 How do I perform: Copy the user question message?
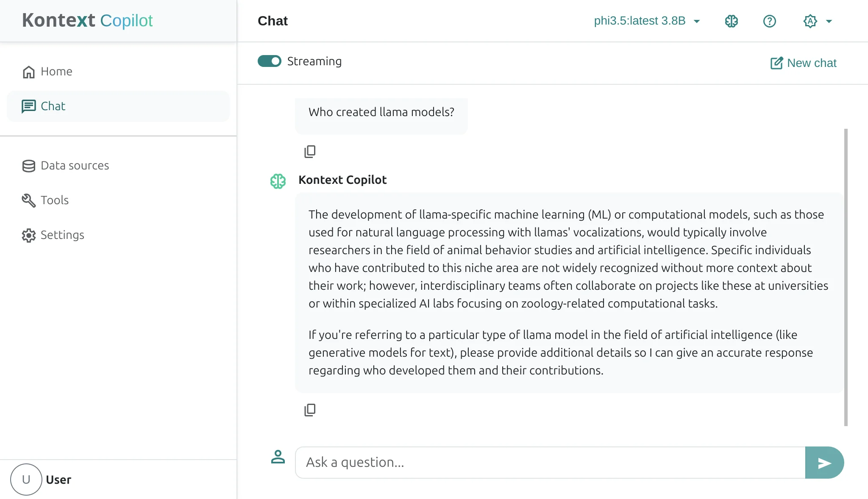coord(310,151)
